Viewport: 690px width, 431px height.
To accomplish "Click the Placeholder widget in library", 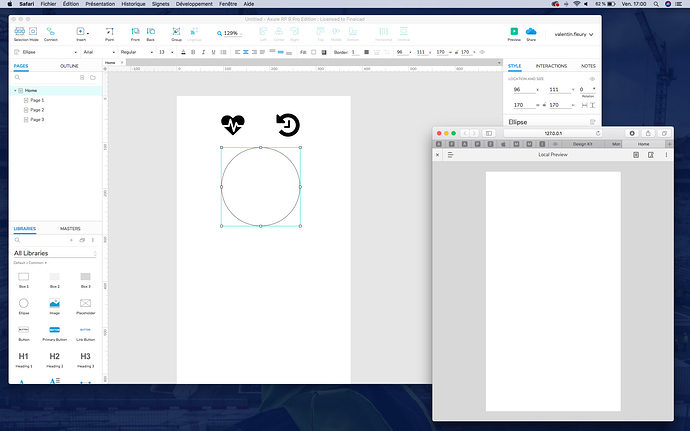I will point(86,303).
